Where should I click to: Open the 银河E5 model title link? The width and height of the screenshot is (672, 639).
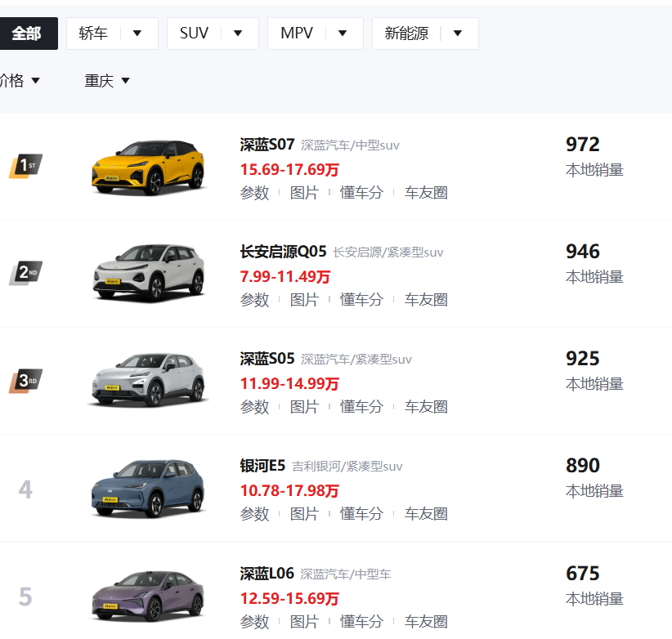tap(262, 466)
